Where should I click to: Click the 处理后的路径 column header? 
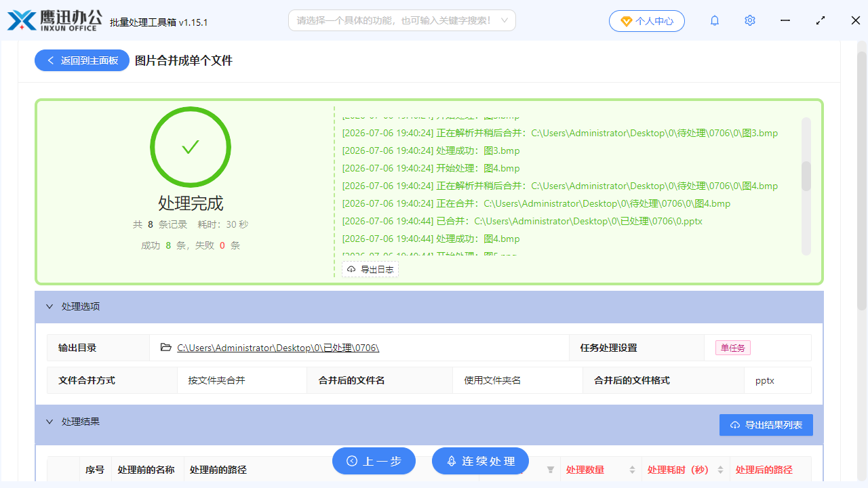[764, 470]
